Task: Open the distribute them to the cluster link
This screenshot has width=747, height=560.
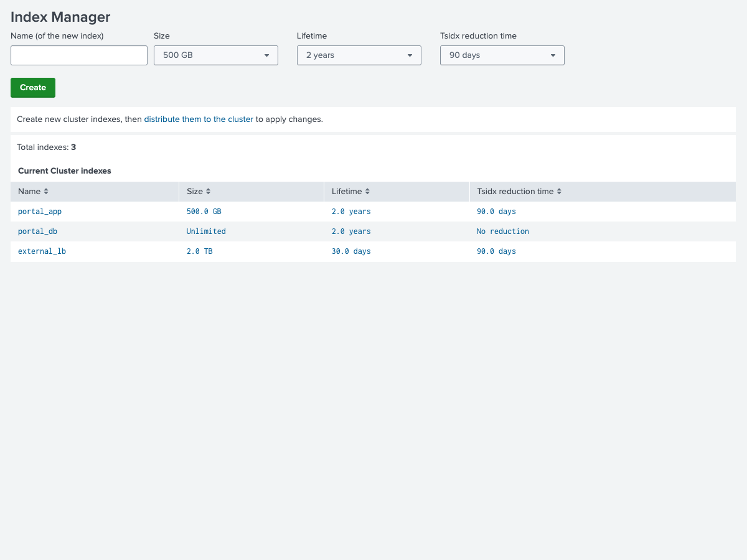Action: click(199, 119)
